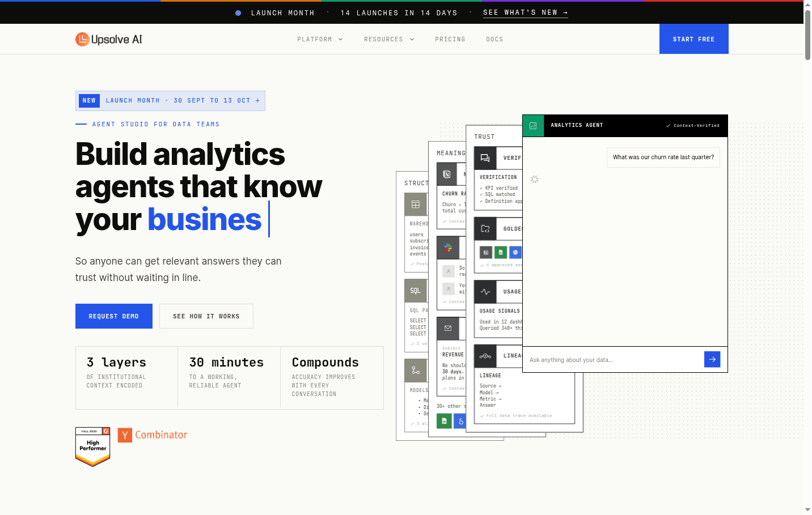The image size is (812, 515).
Task: Click the Notion icon on Meaning card
Action: (x=447, y=174)
